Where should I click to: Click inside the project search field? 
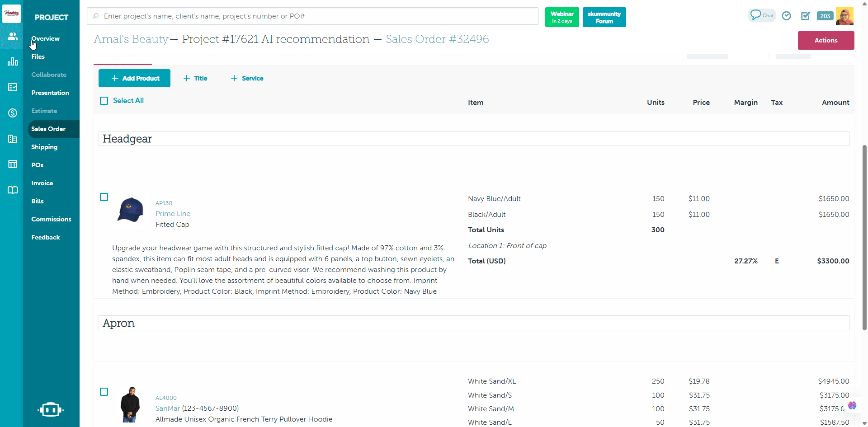point(312,16)
